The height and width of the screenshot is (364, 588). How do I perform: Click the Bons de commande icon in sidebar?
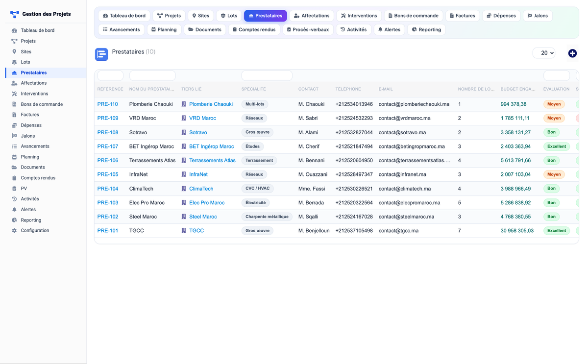14,104
